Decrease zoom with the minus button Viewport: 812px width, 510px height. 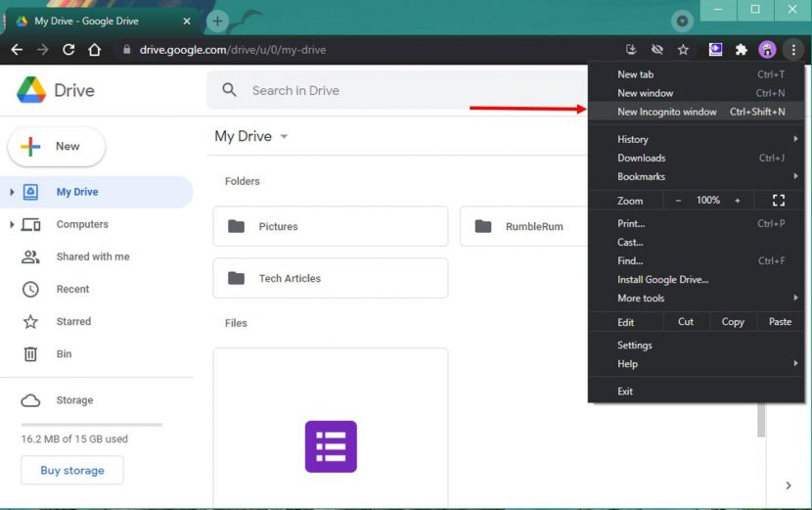[678, 201]
